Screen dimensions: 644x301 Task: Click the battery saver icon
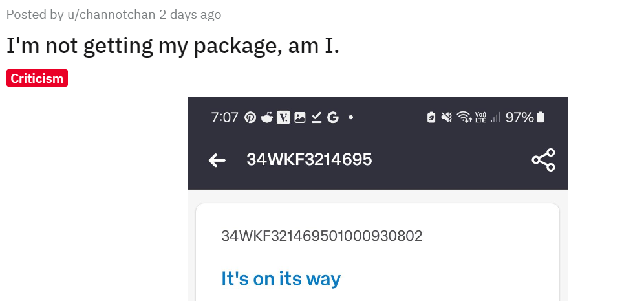pos(431,118)
